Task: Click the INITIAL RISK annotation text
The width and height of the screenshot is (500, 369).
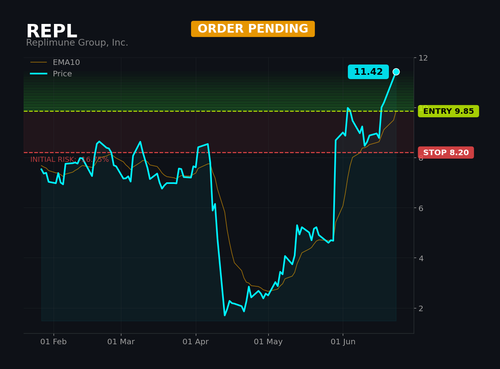Action: tap(70, 160)
